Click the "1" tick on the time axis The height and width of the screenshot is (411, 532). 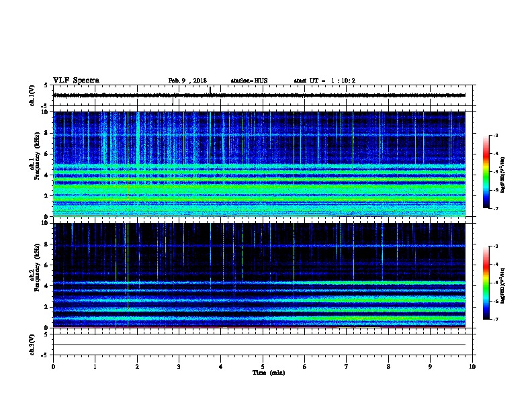(x=95, y=367)
